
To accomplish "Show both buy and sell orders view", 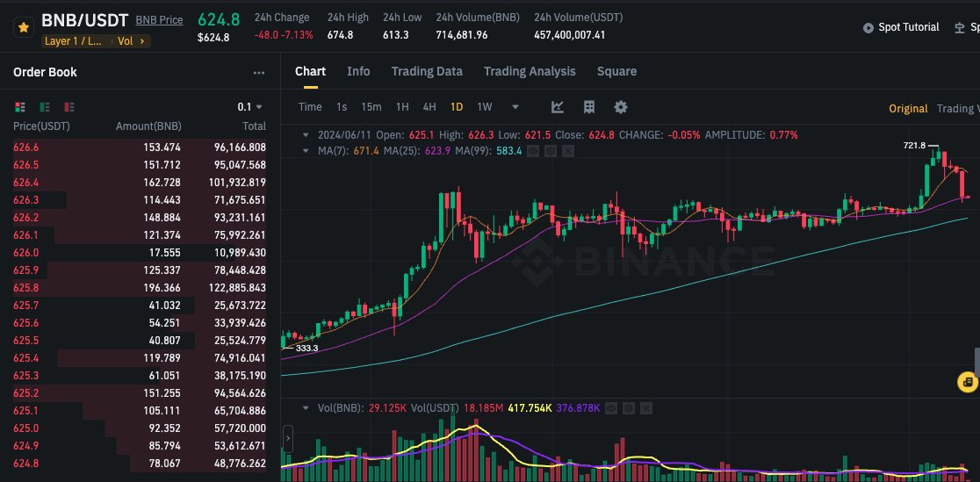I will (20, 107).
